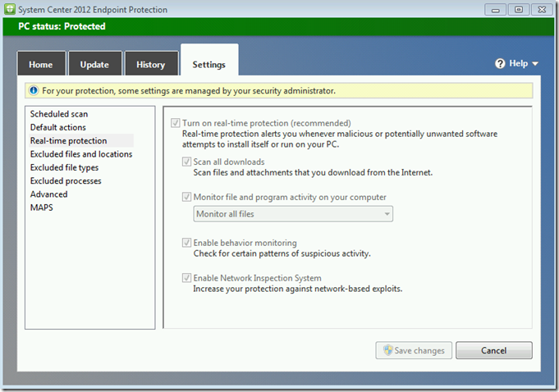Viewport: 559px width, 392px height.
Task: Minimize the Endpoint Protection window
Action: point(495,10)
